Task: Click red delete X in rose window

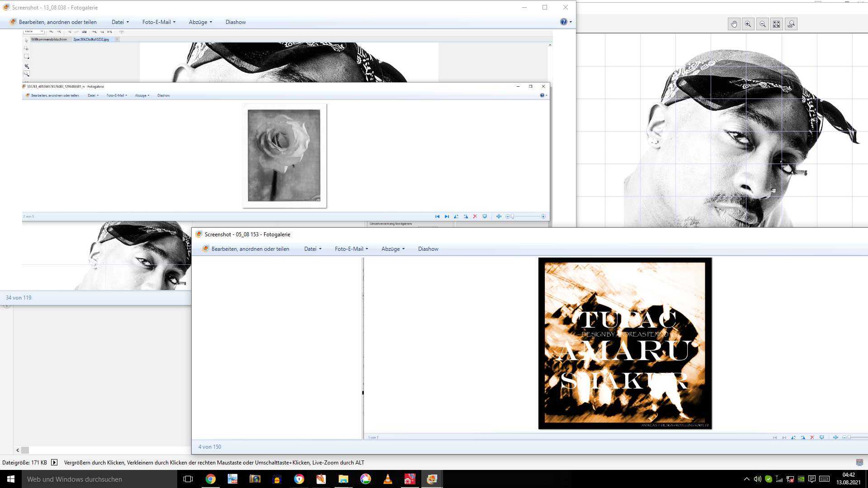Action: click(475, 216)
